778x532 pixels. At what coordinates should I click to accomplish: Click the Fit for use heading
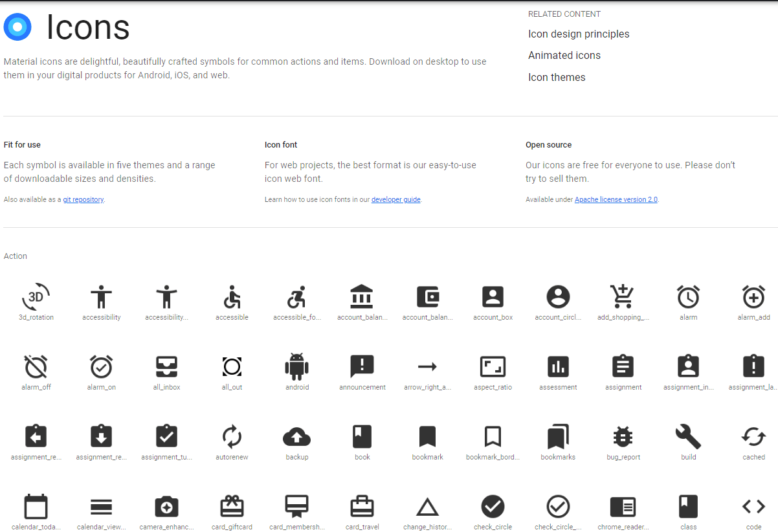(x=22, y=144)
